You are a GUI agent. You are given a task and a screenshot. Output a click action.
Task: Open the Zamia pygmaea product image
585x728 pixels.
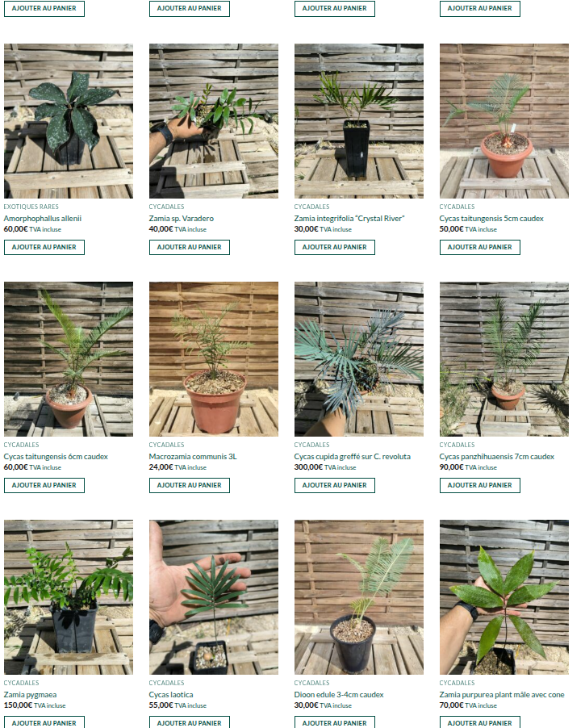click(x=69, y=597)
